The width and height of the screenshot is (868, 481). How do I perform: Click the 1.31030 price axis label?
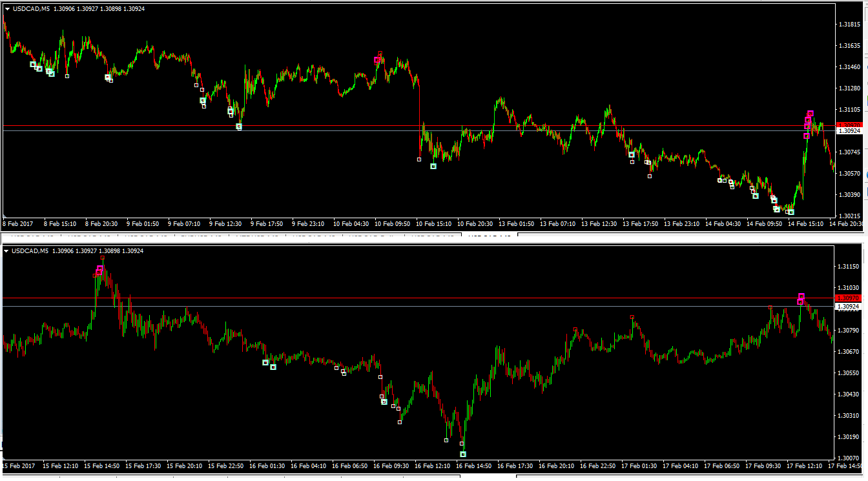point(849,288)
